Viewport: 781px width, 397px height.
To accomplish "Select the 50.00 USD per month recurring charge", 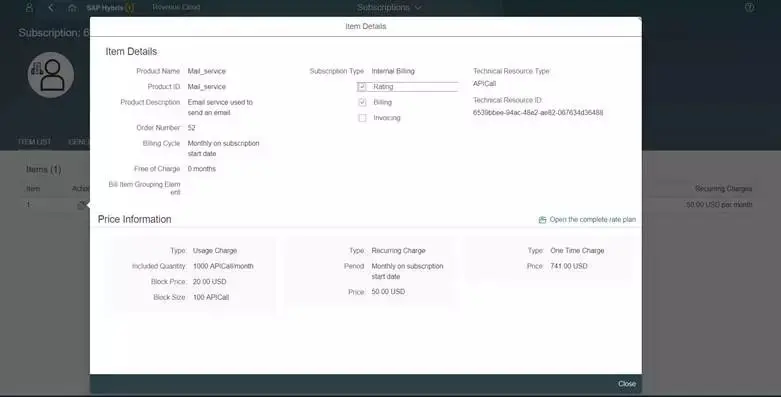I will coord(719,205).
